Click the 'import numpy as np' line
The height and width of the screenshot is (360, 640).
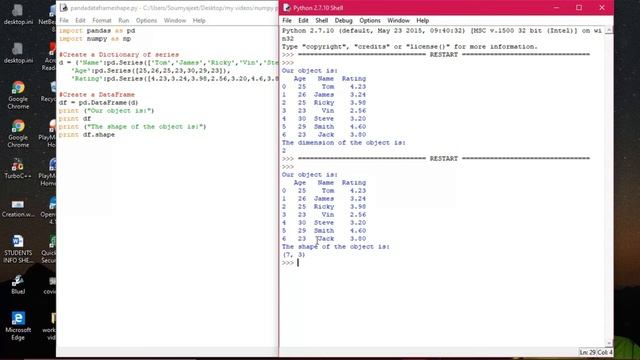pyautogui.click(x=95, y=39)
